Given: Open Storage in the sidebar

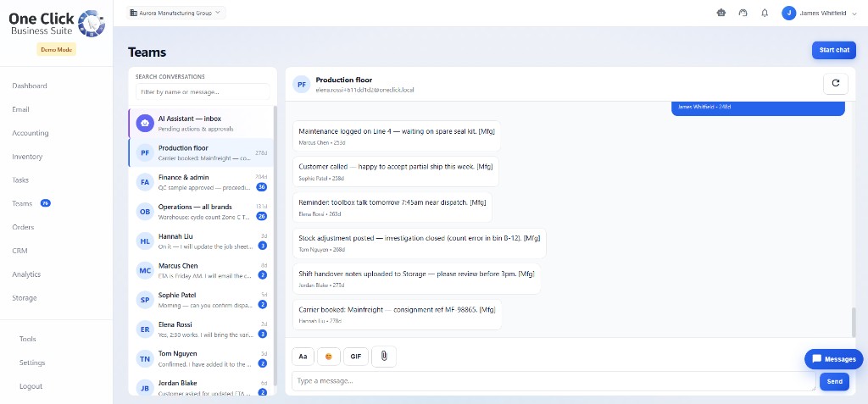Looking at the screenshot, I should (25, 298).
